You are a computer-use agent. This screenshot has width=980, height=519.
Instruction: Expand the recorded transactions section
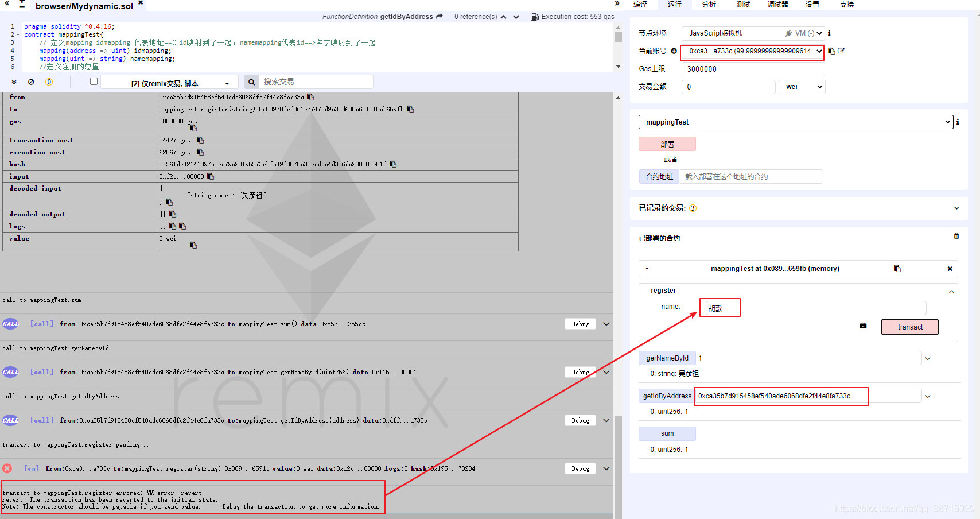click(956, 208)
